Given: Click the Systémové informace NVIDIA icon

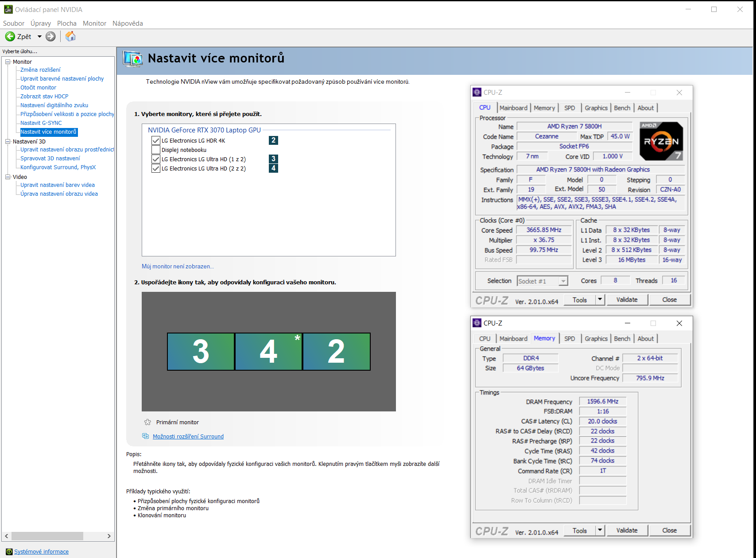Looking at the screenshot, I should pos(9,551).
